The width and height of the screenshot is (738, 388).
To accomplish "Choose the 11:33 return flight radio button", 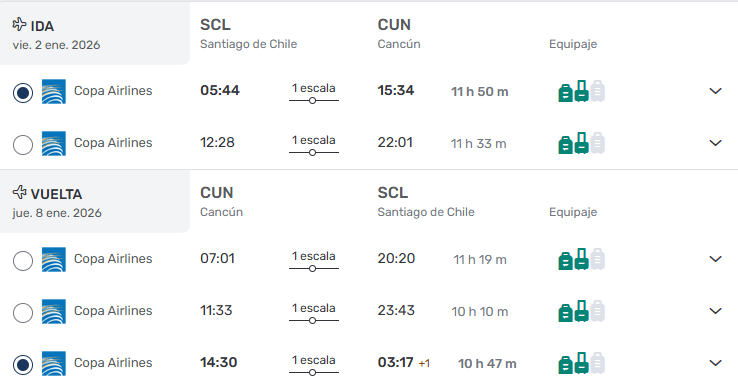I will tap(23, 313).
